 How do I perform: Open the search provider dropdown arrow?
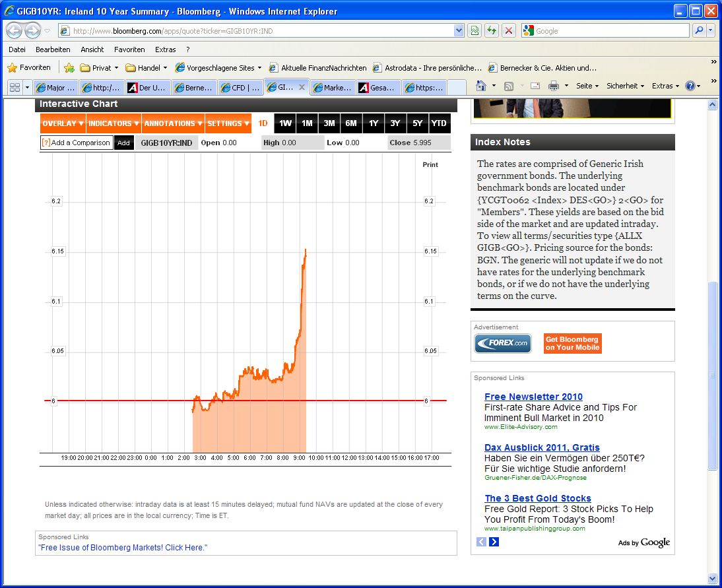[711, 31]
